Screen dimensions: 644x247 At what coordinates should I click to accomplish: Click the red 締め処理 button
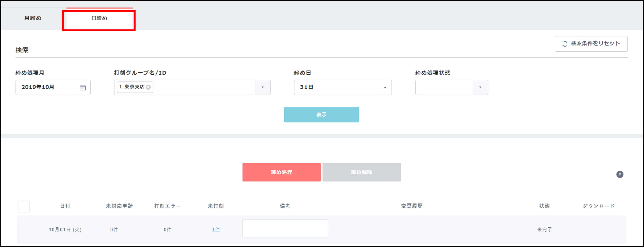(x=281, y=172)
